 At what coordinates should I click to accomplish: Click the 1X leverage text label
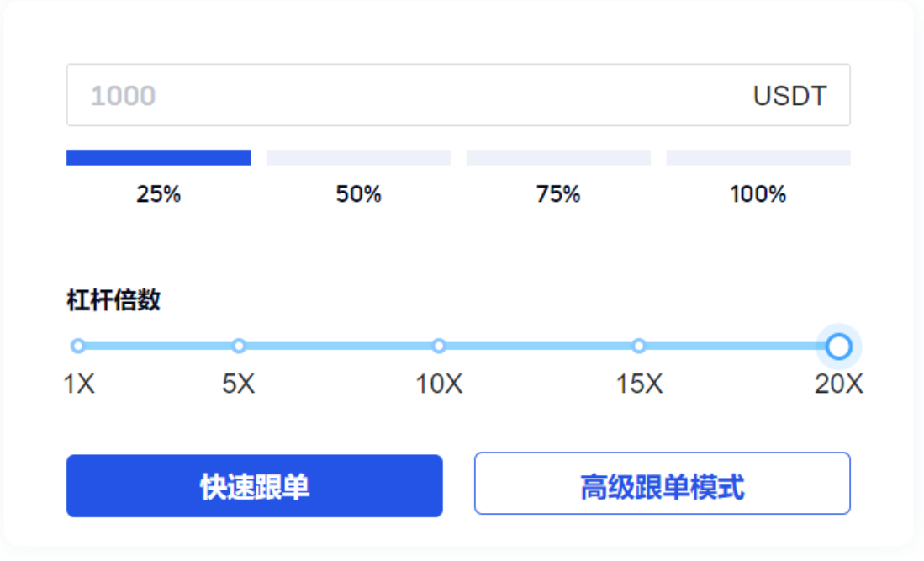click(x=79, y=384)
